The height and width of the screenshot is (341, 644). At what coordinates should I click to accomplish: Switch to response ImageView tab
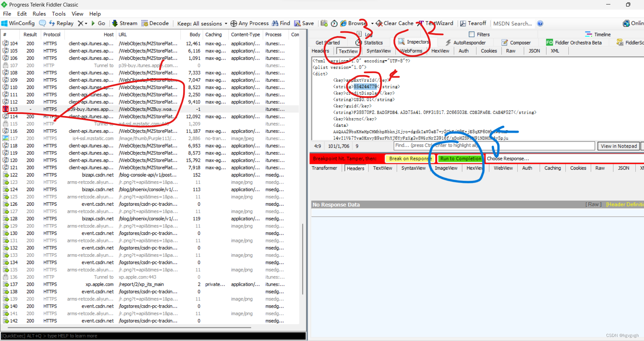coord(446,168)
